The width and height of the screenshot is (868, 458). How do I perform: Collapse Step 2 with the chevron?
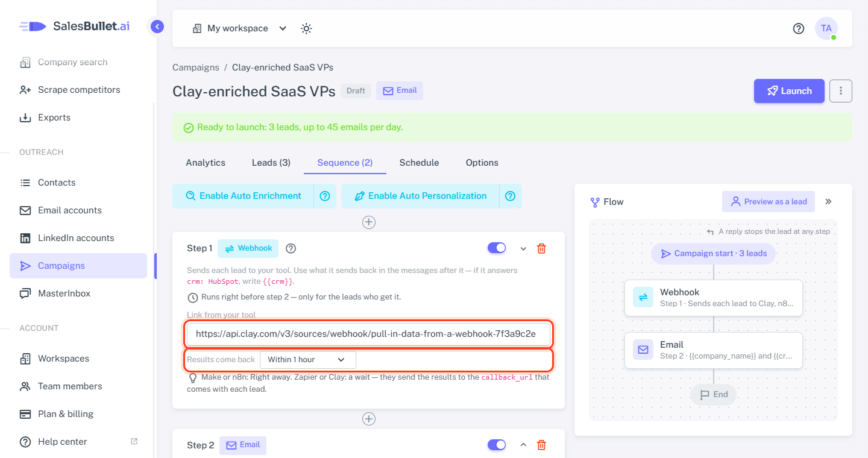coord(523,445)
